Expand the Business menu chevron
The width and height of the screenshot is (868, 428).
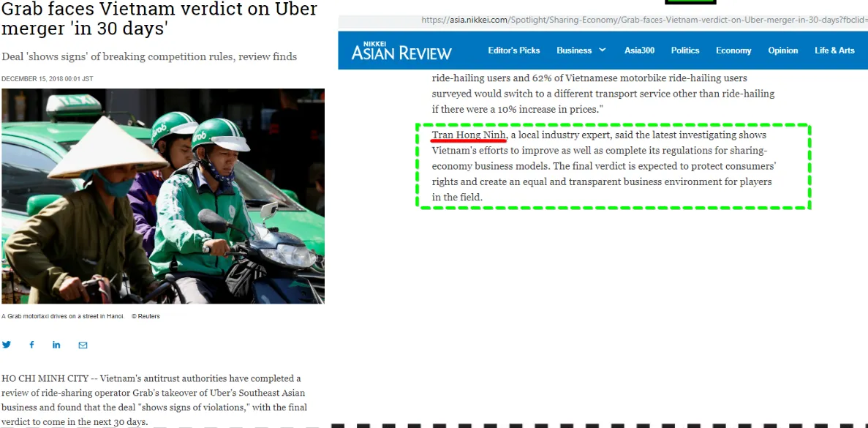tap(603, 50)
